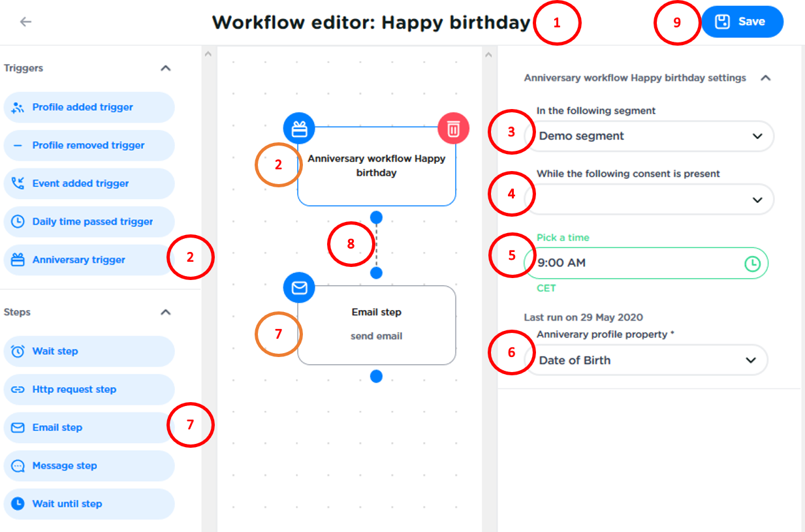Collapse the Steps section
This screenshot has height=532, width=805.
coord(166,312)
